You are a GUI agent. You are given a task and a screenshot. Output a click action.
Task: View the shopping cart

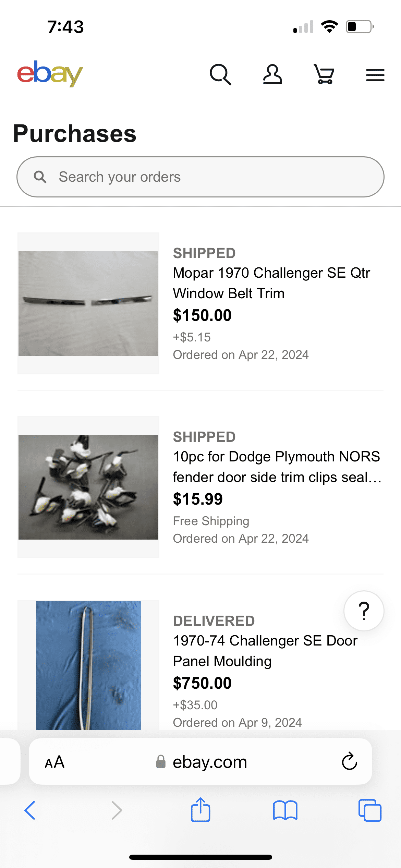click(x=324, y=74)
